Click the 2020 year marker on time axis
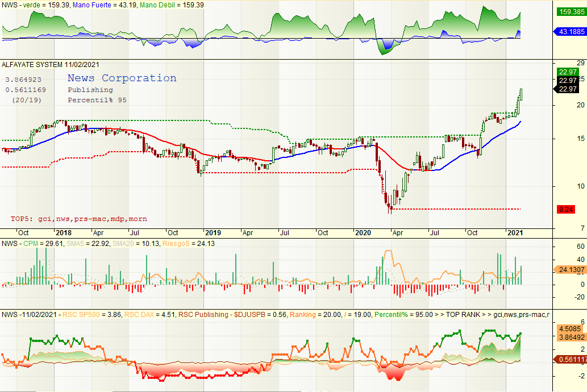This screenshot has width=587, height=392. [363, 232]
